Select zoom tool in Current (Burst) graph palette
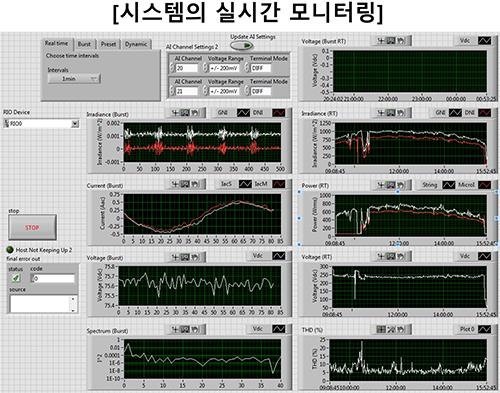This screenshot has height=393, width=500. click(x=185, y=184)
